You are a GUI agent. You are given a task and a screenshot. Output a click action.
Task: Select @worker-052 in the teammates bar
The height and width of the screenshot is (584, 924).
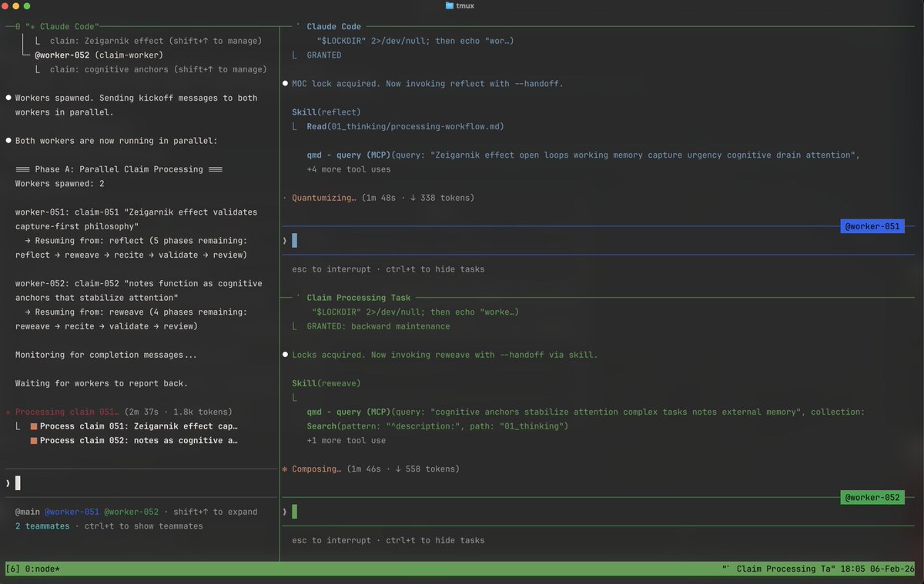click(131, 512)
